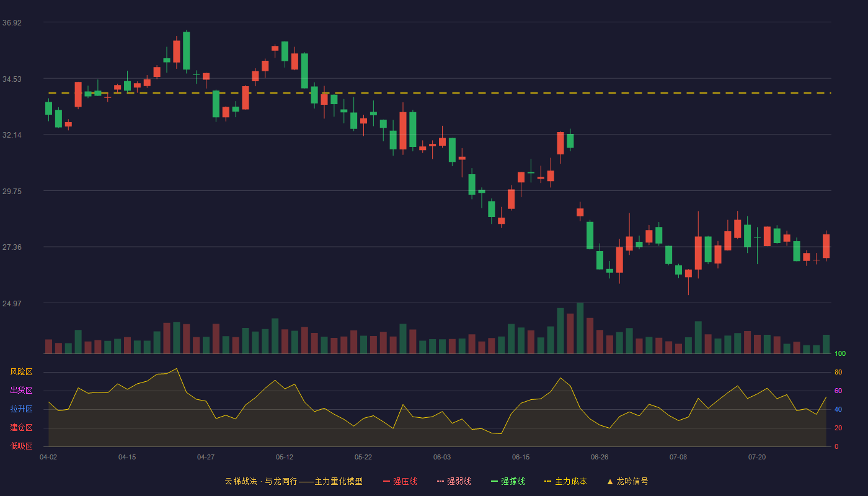Image resolution: width=868 pixels, height=496 pixels.
Task: Click the 24.97 price axis label
Action: click(12, 304)
